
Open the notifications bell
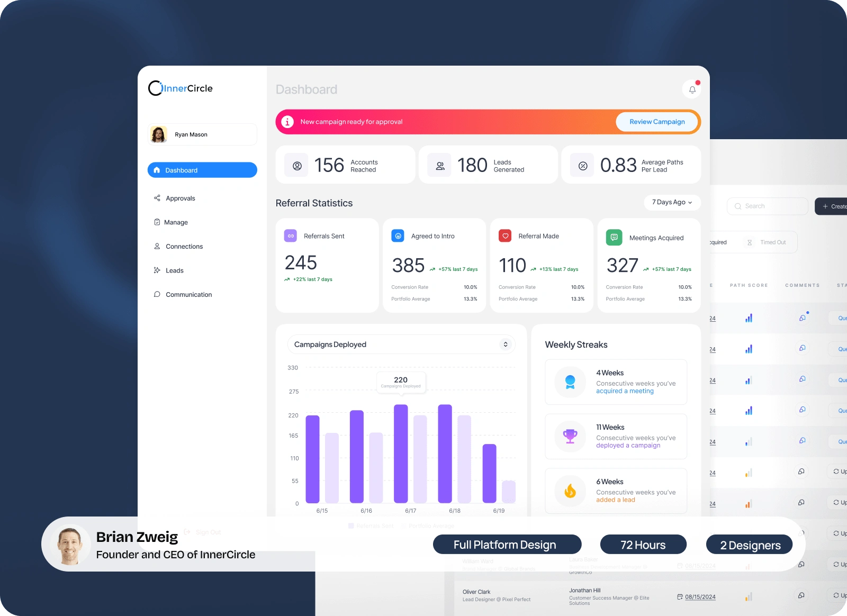(x=692, y=89)
